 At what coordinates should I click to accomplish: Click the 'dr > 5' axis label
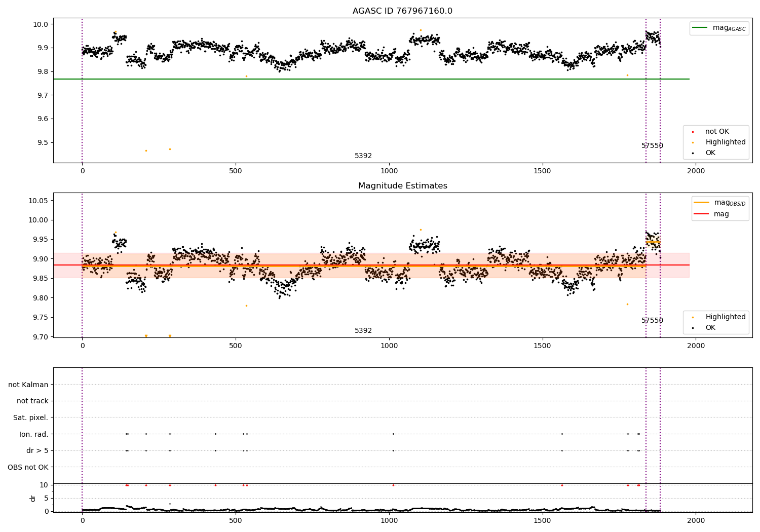[37, 450]
